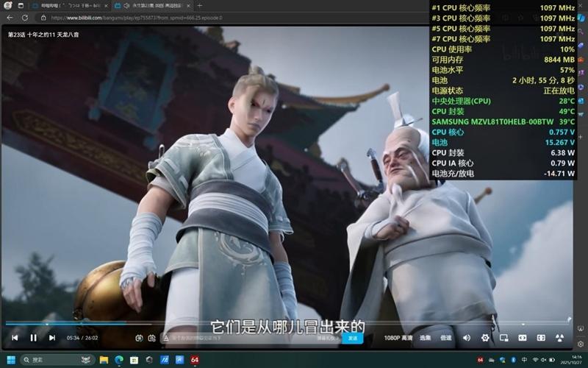Viewport: 588px width, 368px height.
Task: Open Copilot in the Edge sidebar
Action: (581, 18)
